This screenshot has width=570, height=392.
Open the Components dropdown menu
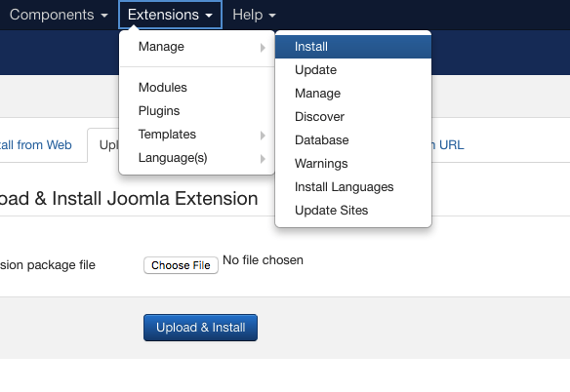(x=59, y=15)
